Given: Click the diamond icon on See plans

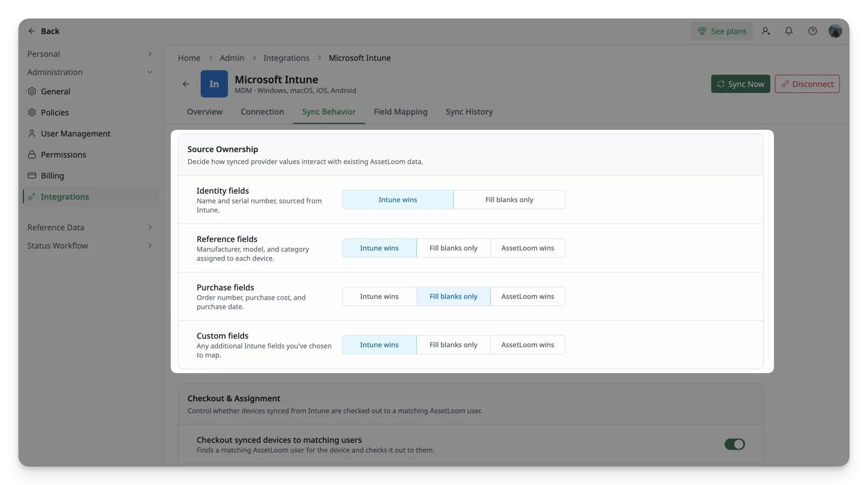Looking at the screenshot, I should pyautogui.click(x=702, y=31).
